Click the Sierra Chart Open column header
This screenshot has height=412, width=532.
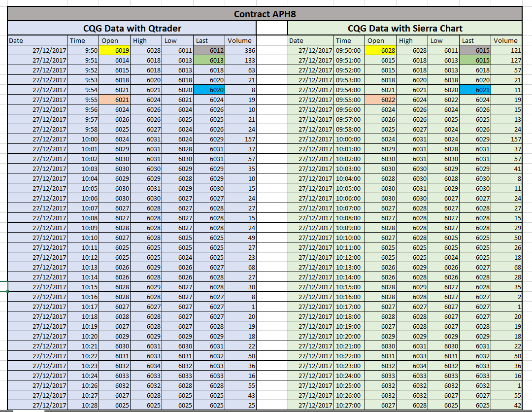coord(380,40)
